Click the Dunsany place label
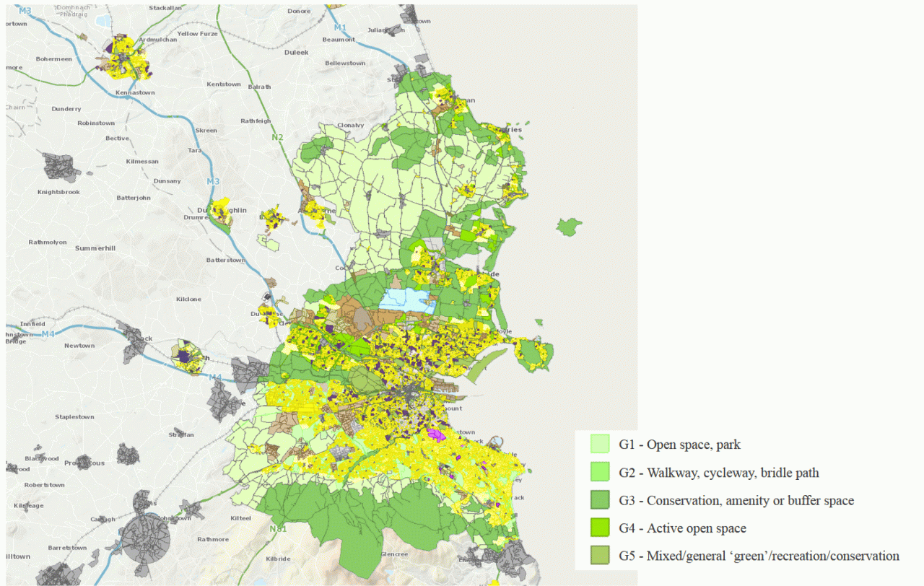This screenshot has width=924, height=586. 167,181
